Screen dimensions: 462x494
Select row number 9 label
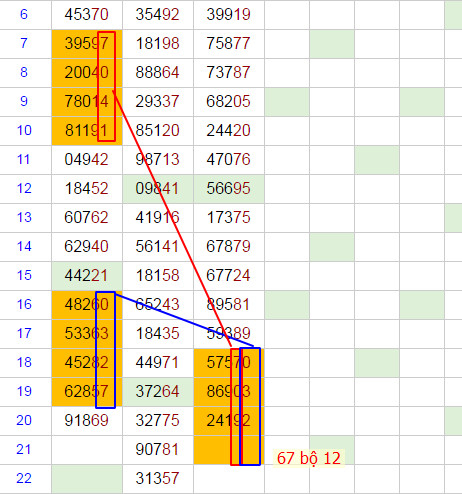click(24, 102)
